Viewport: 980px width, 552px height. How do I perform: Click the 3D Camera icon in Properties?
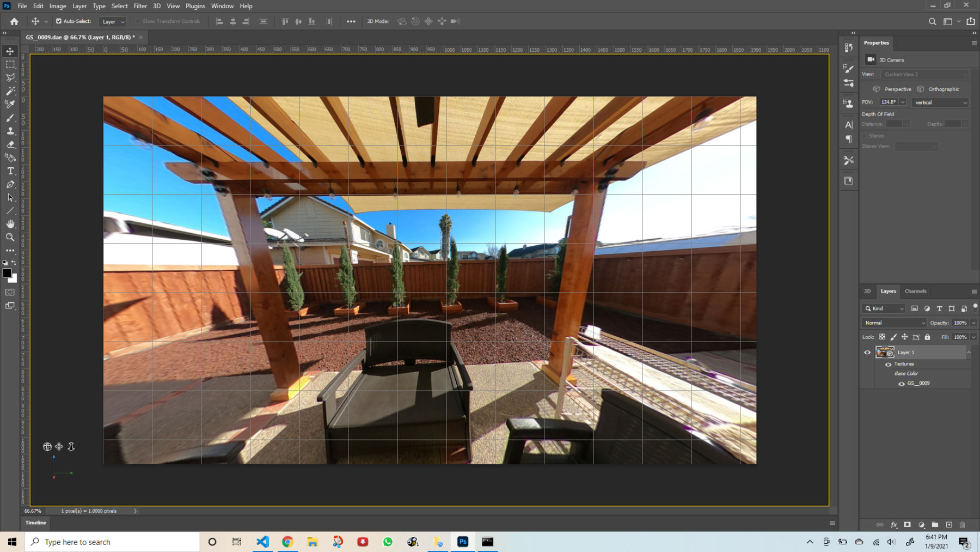click(871, 60)
